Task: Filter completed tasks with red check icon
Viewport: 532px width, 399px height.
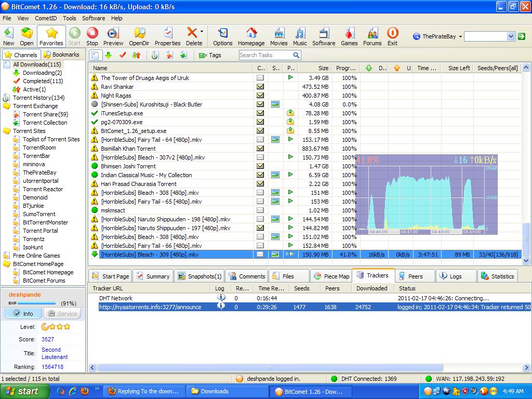Action: coord(123,55)
